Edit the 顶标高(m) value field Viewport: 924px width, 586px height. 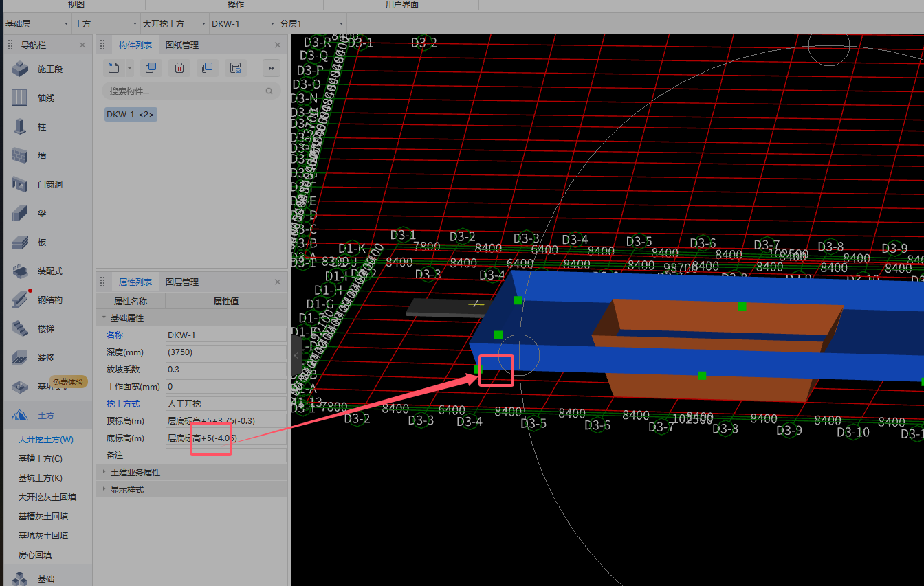pos(225,420)
